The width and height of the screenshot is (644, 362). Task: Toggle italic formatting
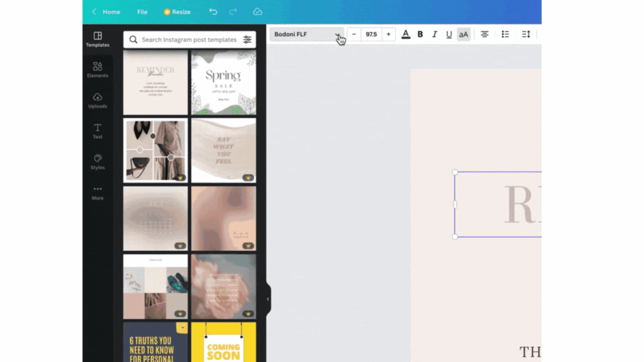(434, 34)
